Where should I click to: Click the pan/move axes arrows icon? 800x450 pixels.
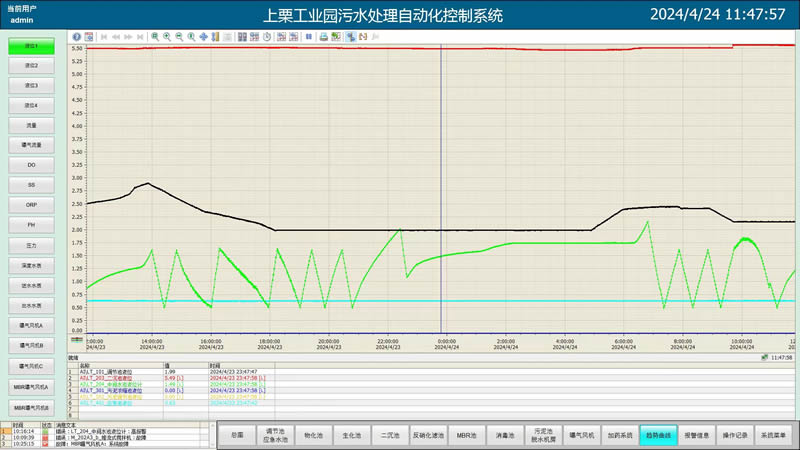tap(203, 36)
